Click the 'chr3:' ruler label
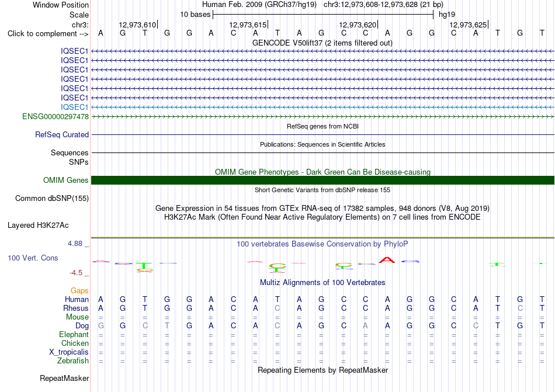Image resolution: width=555 pixels, height=392 pixels. coord(80,25)
